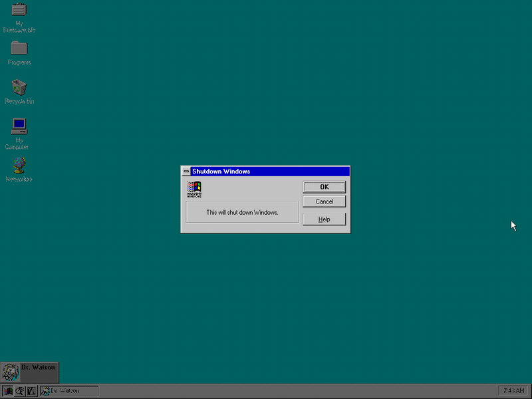Click the second taskbar icon beside Start
This screenshot has width=532, height=399.
point(20,391)
